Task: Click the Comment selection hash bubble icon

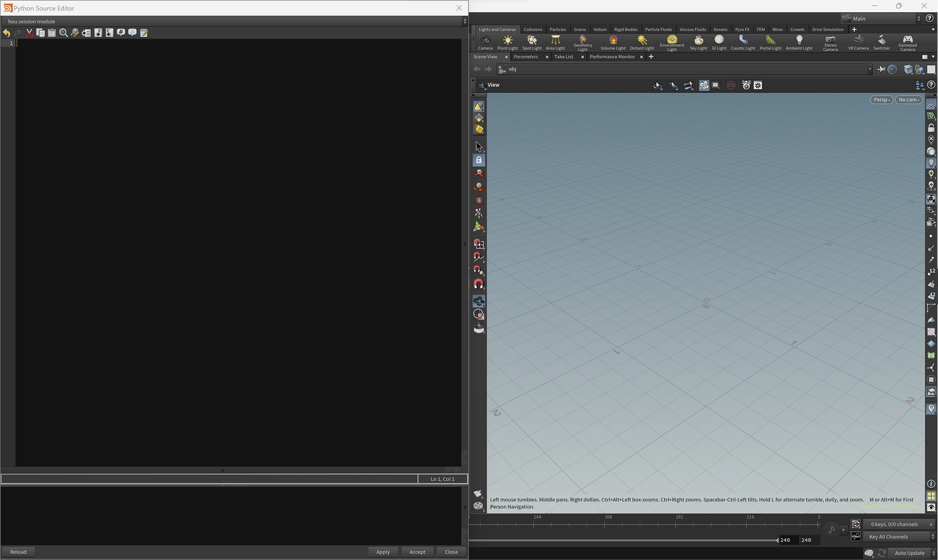Action: coord(121,33)
